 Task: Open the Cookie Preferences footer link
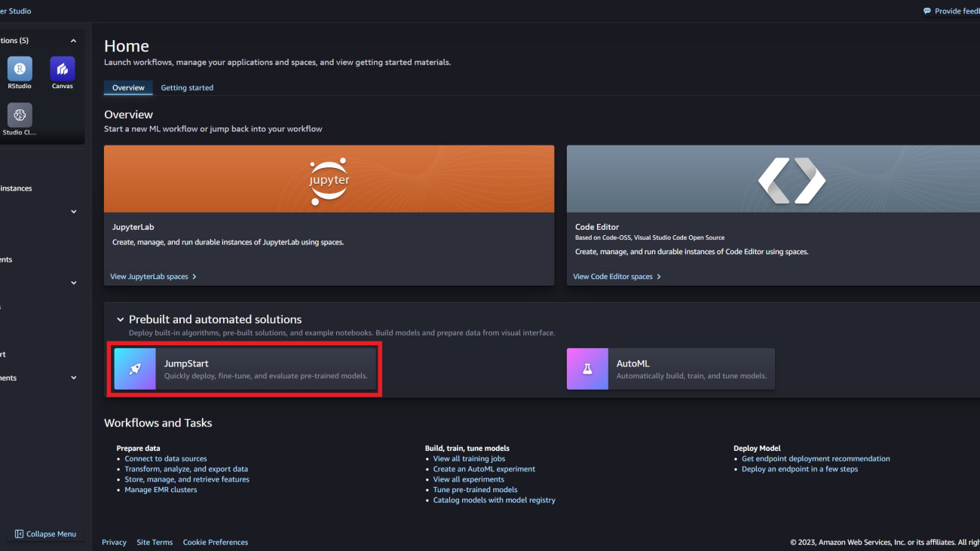click(216, 542)
